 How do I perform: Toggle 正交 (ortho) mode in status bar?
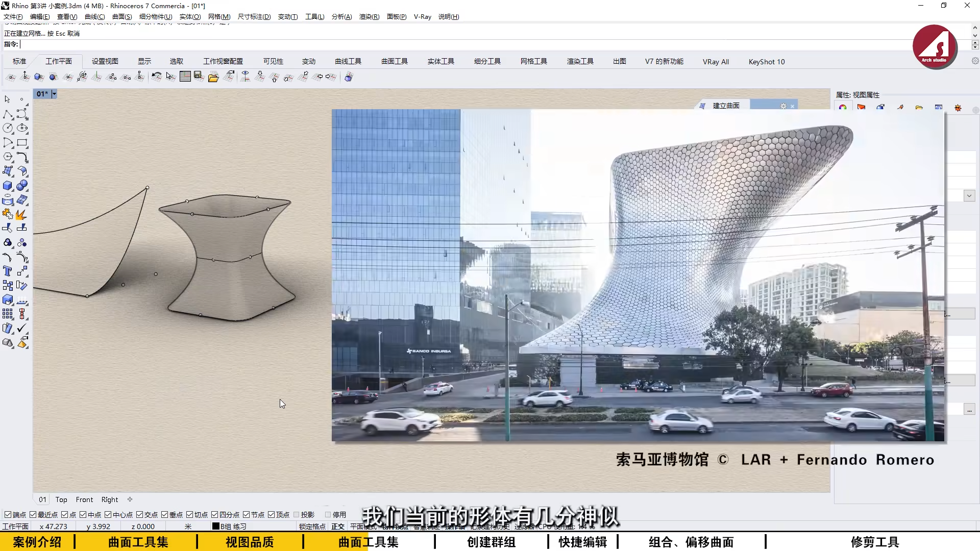(x=337, y=527)
